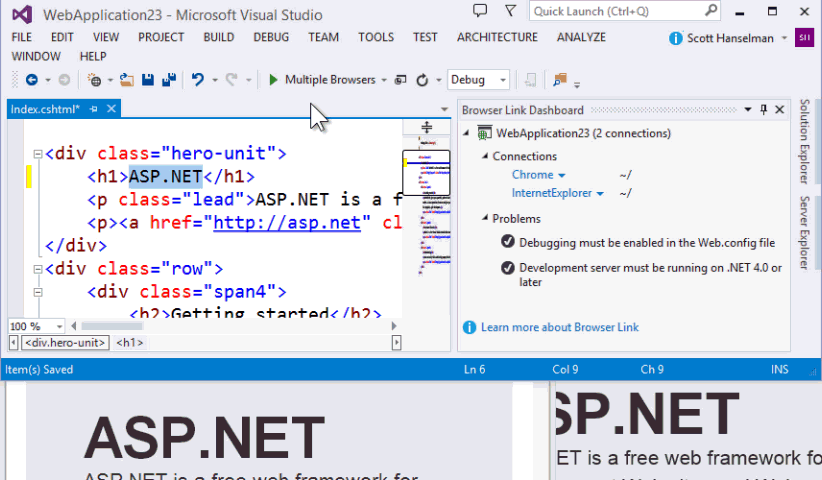Collapse the Problems section

[485, 217]
